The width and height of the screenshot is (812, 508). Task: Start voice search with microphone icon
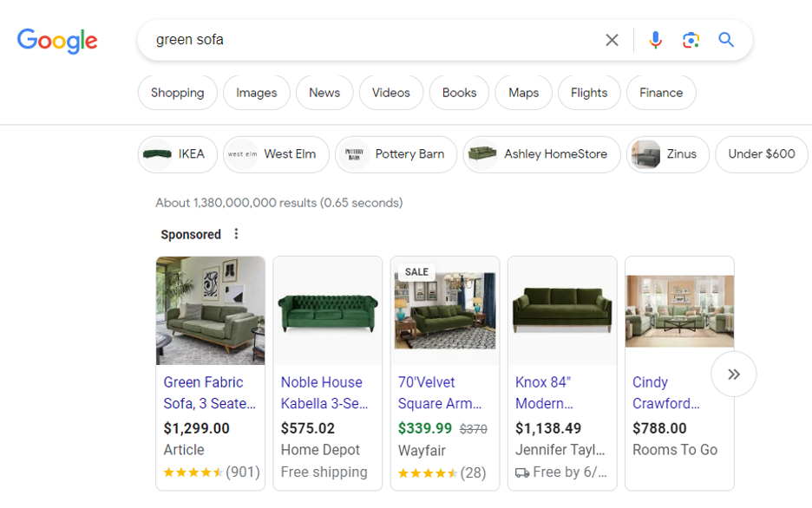pyautogui.click(x=655, y=40)
